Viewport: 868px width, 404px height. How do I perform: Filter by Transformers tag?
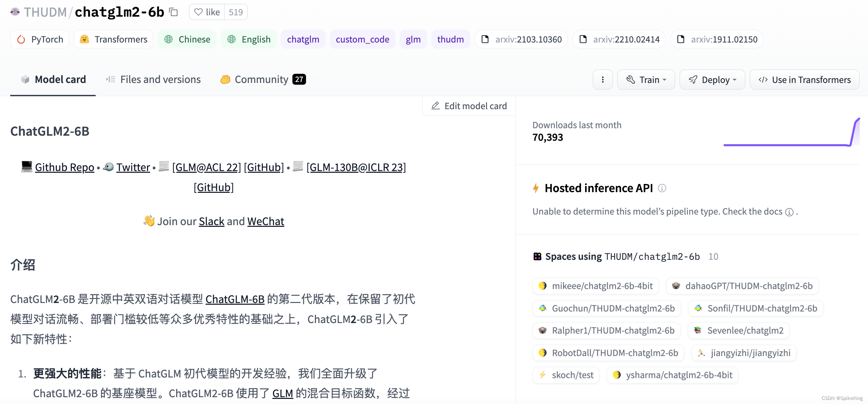click(114, 39)
